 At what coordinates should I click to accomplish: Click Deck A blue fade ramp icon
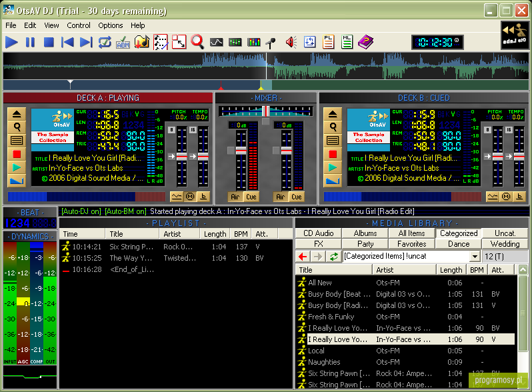[17, 180]
